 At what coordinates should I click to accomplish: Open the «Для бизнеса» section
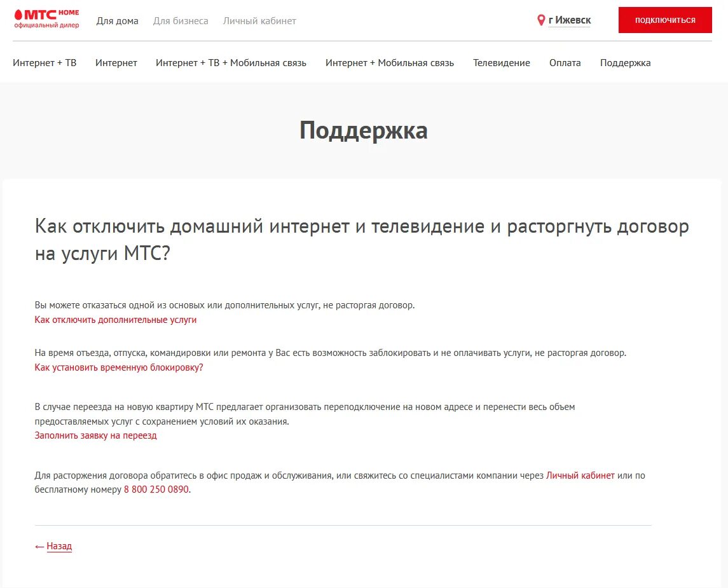[181, 21]
